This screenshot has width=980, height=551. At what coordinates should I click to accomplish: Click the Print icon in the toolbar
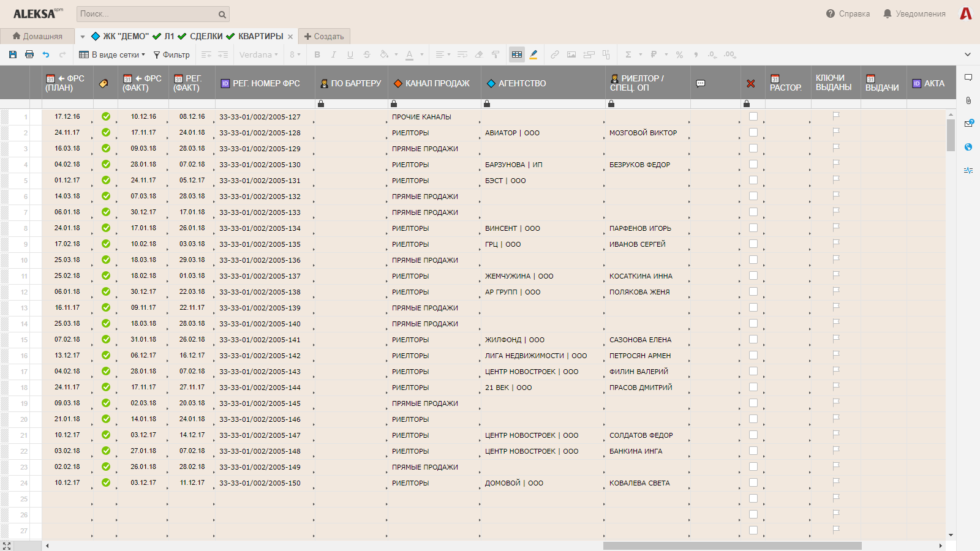(29, 54)
